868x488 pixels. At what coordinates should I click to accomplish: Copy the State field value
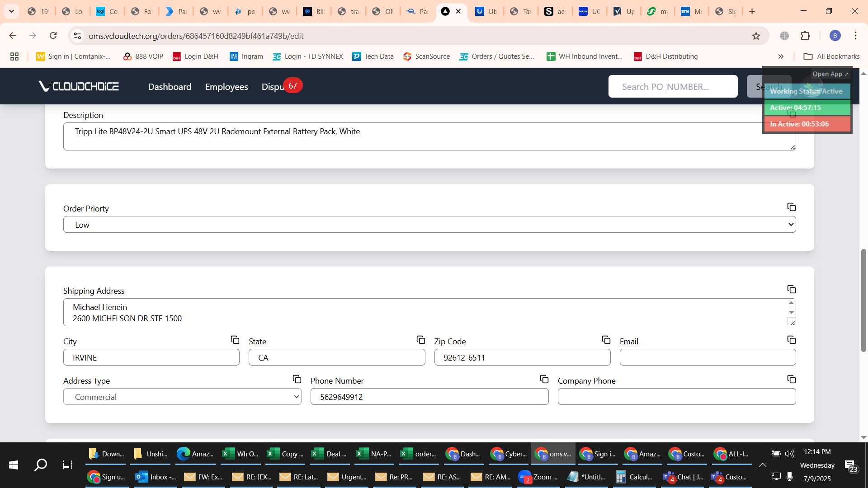[x=420, y=340]
